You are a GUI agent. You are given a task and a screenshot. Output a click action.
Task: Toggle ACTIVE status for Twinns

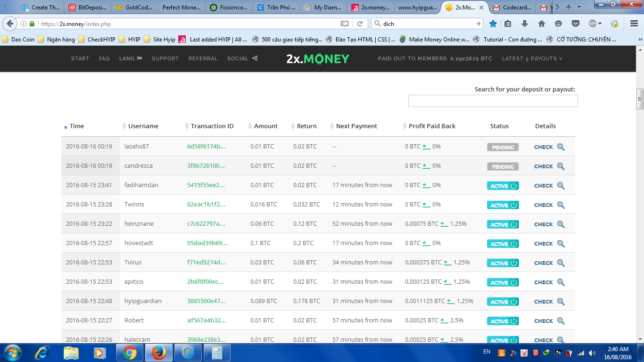pyautogui.click(x=503, y=205)
